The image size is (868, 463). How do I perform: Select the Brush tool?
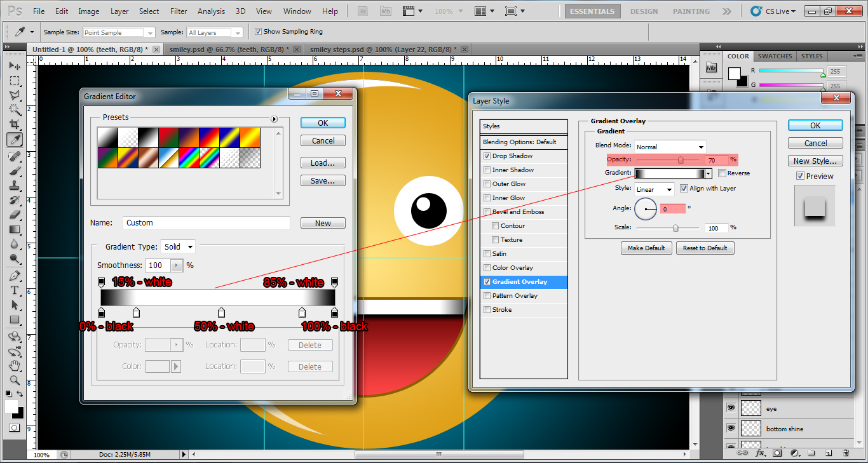point(15,171)
